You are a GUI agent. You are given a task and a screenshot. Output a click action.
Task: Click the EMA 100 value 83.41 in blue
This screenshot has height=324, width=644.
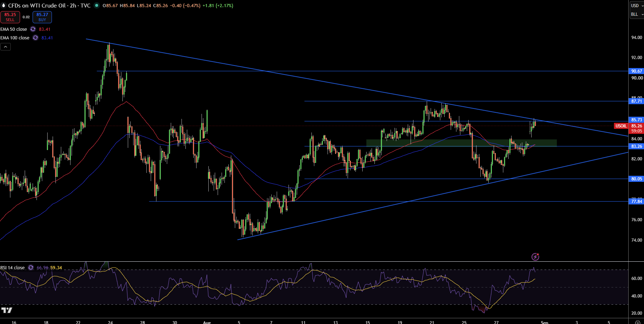click(47, 38)
